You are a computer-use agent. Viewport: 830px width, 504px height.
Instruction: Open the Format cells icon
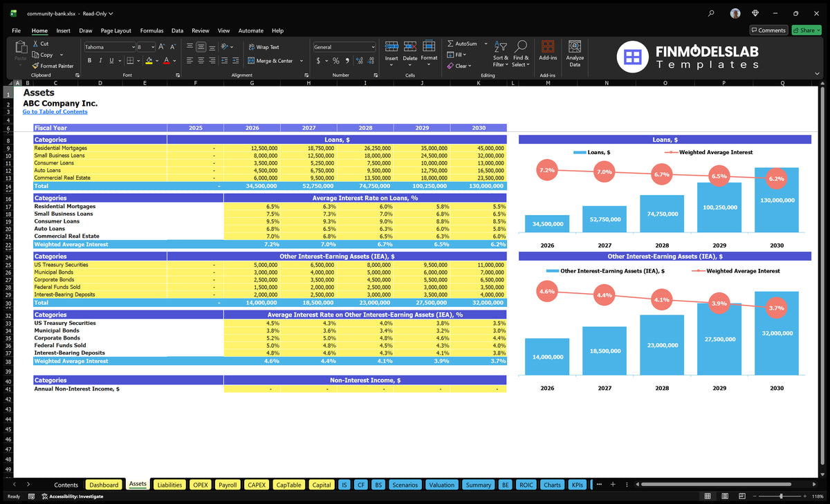coord(429,46)
